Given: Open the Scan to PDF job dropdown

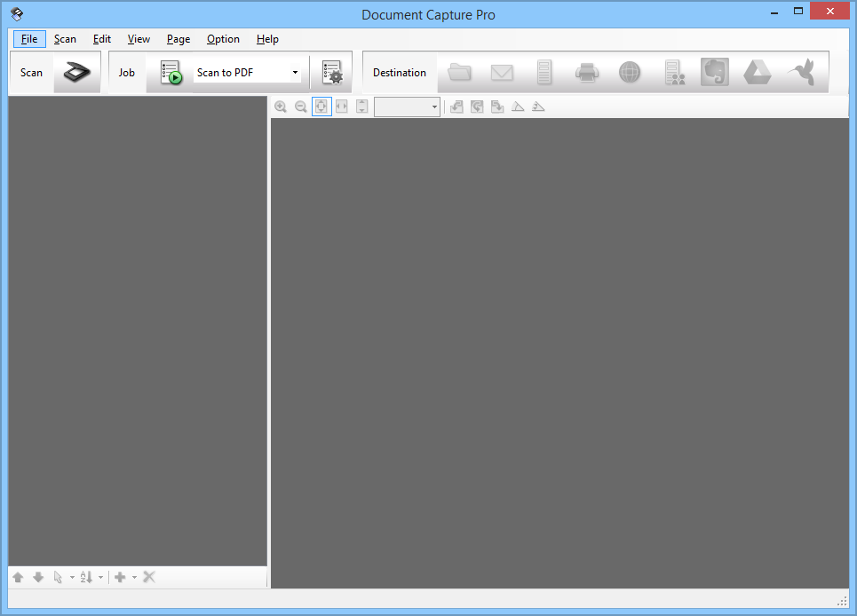Looking at the screenshot, I should pos(295,72).
